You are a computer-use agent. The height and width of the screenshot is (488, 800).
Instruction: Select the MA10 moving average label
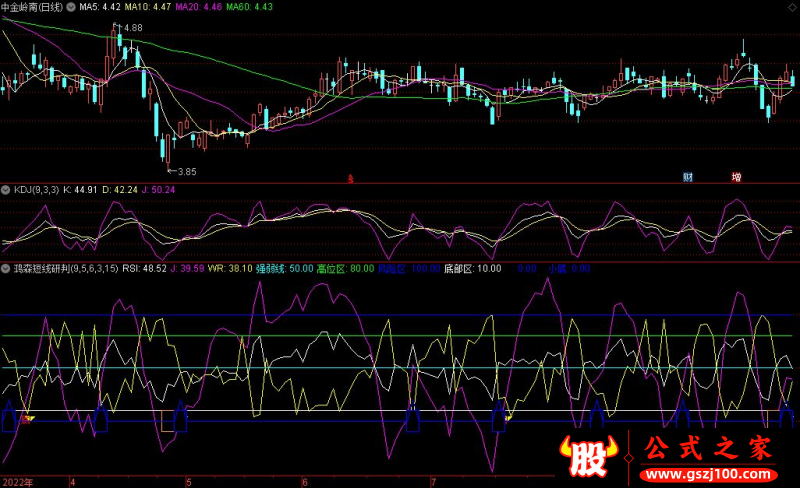(x=148, y=7)
